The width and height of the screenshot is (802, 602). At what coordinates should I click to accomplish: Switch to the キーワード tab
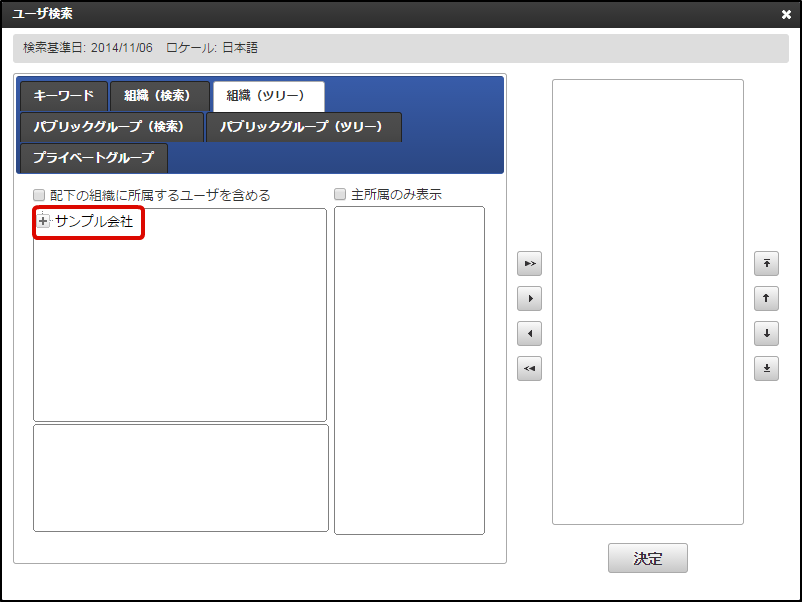tap(64, 96)
